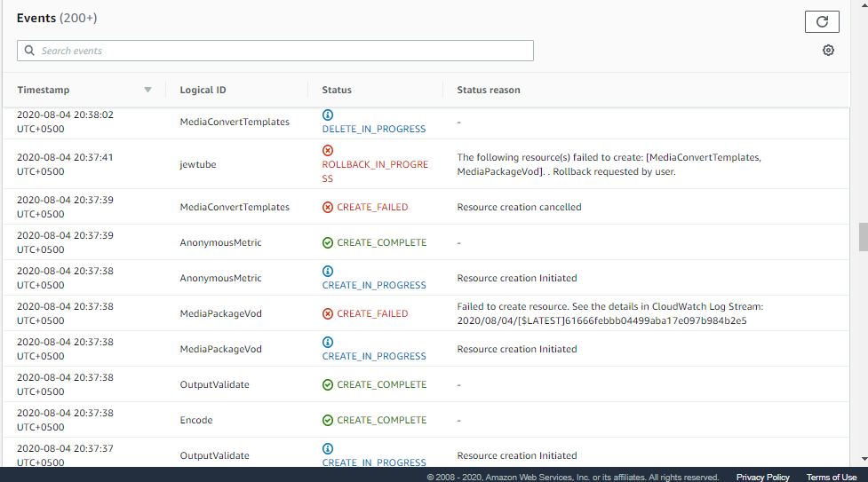
Task: Click MediaConvertTemplates in the 20:37:39 row
Action: [x=235, y=207]
